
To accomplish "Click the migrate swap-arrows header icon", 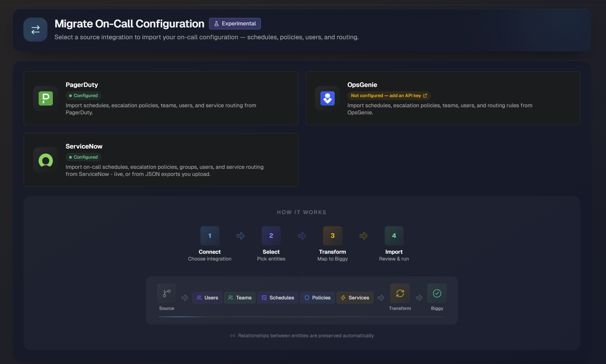I will point(36,30).
